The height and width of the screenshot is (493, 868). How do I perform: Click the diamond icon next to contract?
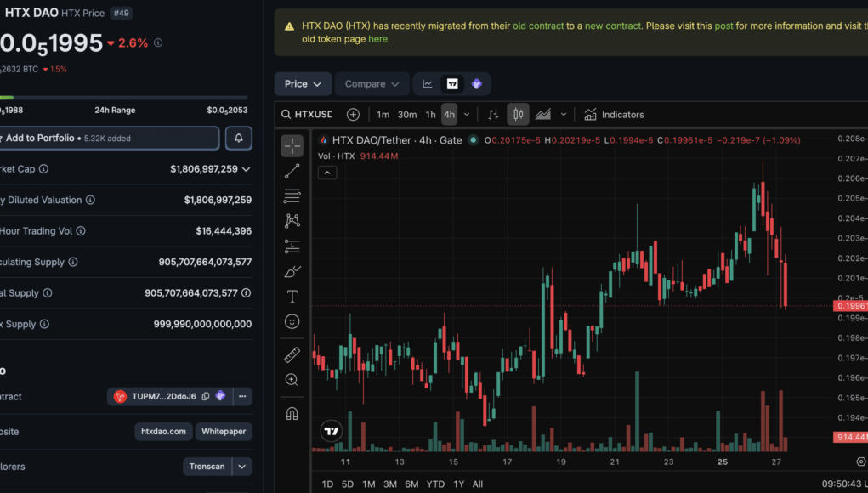[x=220, y=395]
